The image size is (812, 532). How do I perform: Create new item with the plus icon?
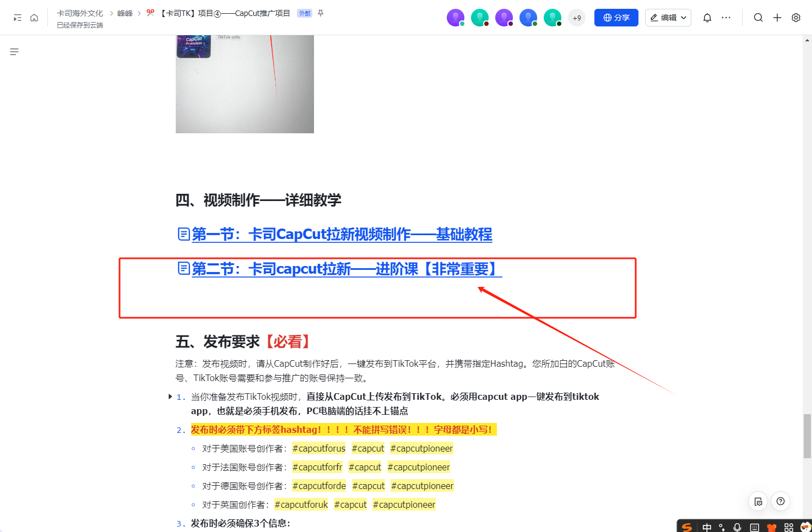777,18
